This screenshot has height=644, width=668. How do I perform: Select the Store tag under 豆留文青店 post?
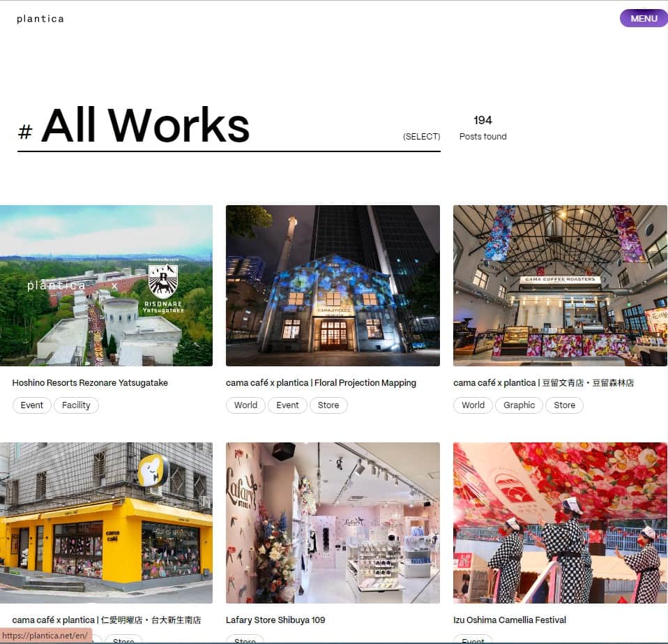565,405
